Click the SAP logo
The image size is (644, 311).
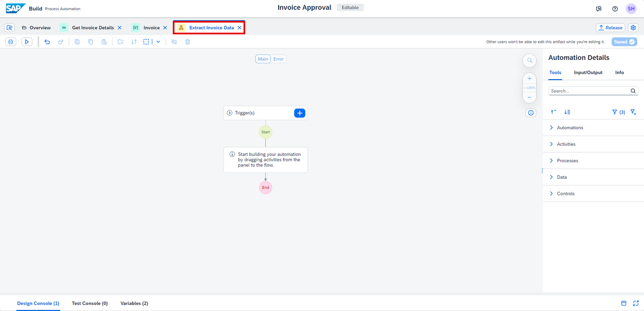point(16,8)
